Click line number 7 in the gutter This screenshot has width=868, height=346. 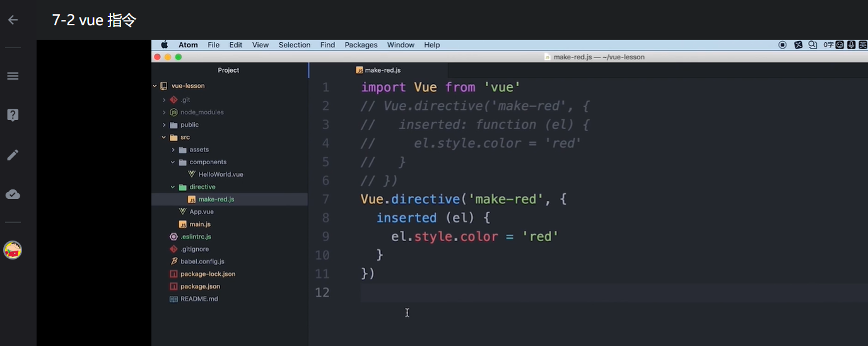325,199
